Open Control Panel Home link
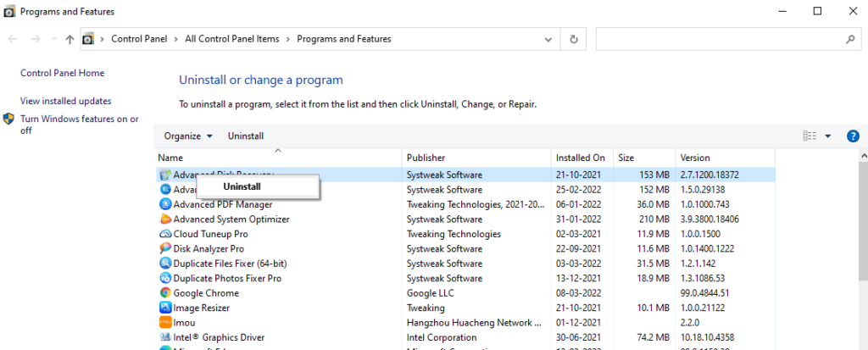Viewport: 868px width, 350px height. point(62,73)
